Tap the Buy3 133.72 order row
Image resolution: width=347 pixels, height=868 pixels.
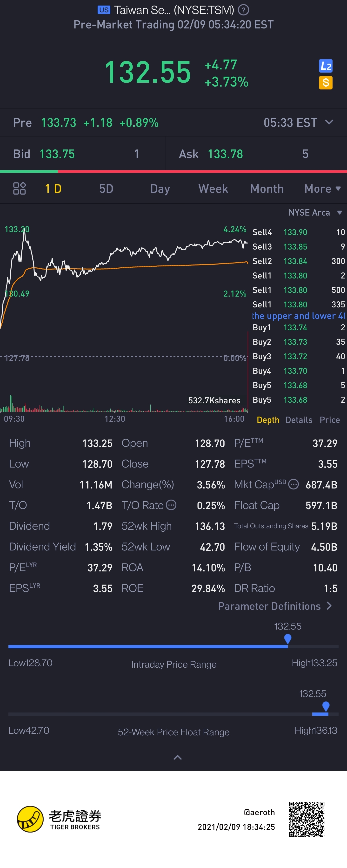299,357
